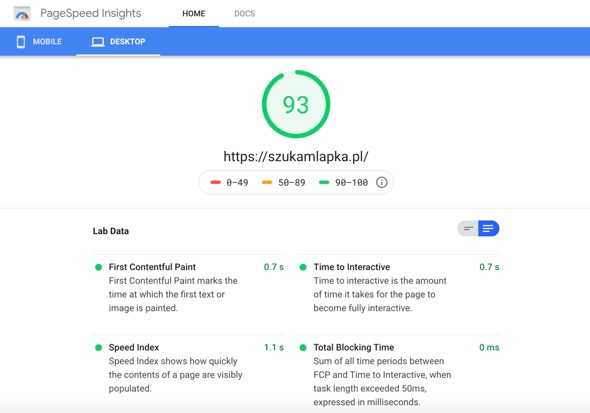Open the DOCS tab
The width and height of the screenshot is (590, 413).
[x=245, y=14]
